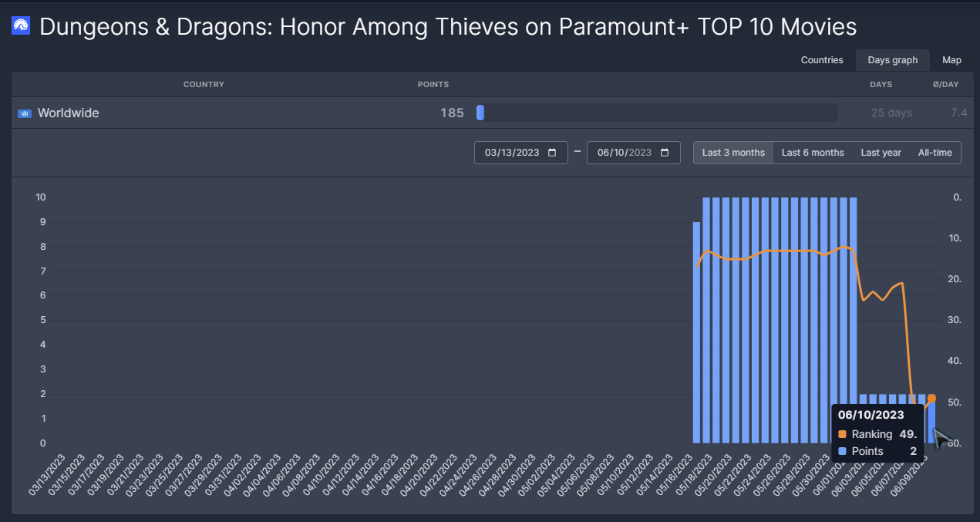Sort by the DAYS column header
The width and height of the screenshot is (980, 522).
881,84
